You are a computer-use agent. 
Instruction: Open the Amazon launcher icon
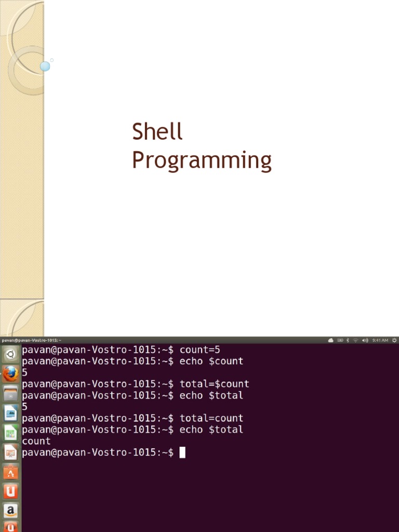tap(10, 510)
